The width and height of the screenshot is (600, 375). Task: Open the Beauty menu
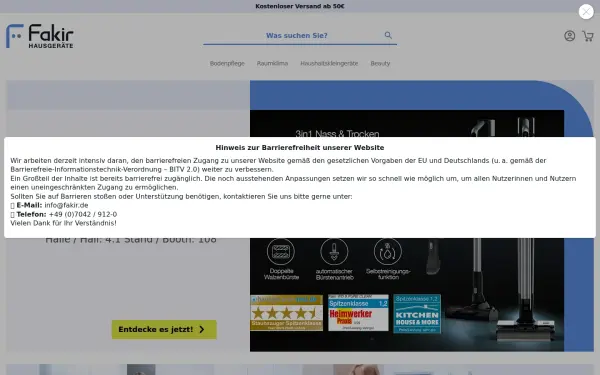click(x=380, y=64)
